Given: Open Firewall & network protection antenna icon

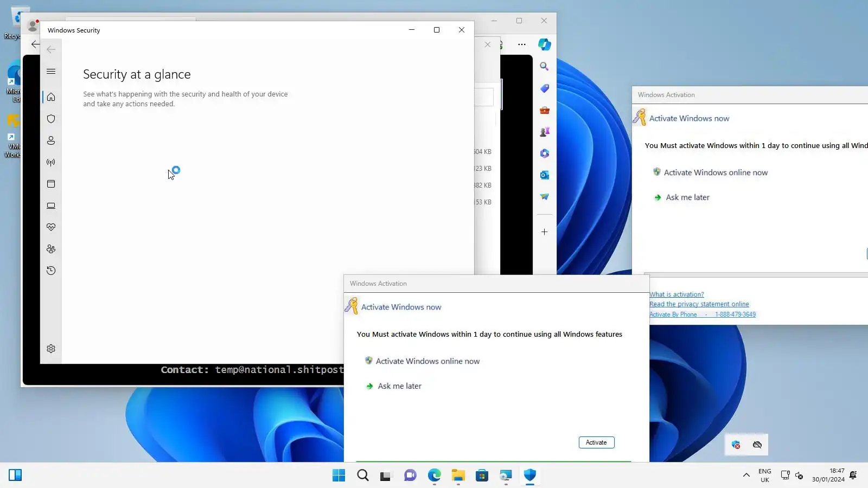Looking at the screenshot, I should pyautogui.click(x=51, y=162).
